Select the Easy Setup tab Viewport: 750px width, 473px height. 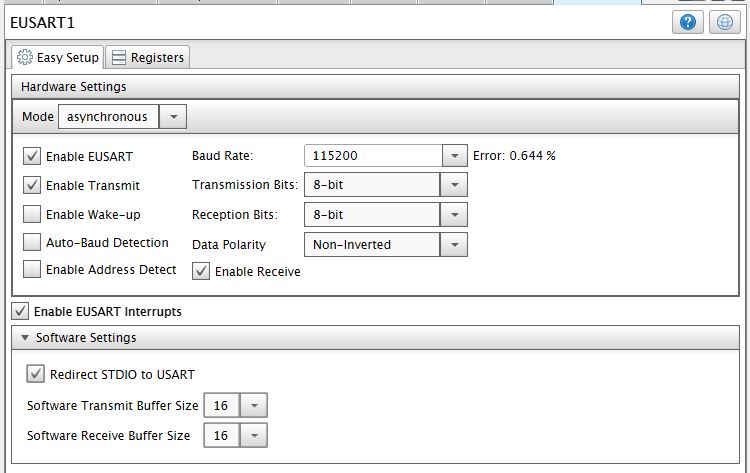point(58,58)
